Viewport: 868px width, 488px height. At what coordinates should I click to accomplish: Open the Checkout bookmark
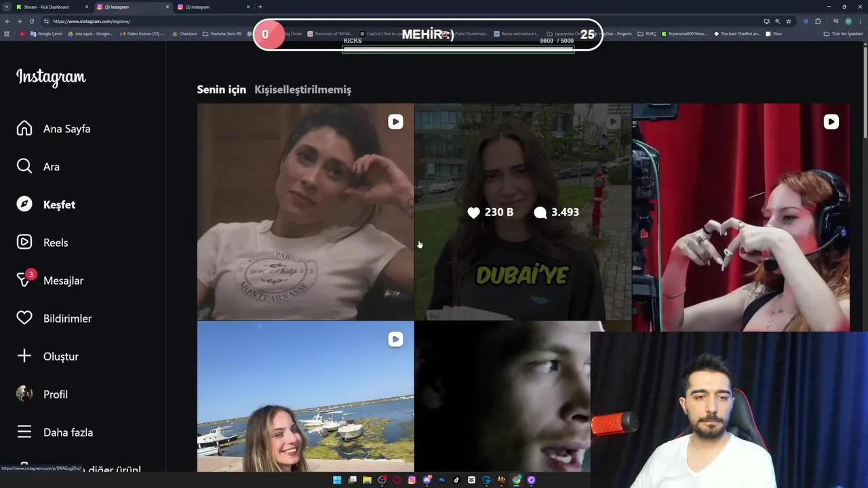(184, 34)
